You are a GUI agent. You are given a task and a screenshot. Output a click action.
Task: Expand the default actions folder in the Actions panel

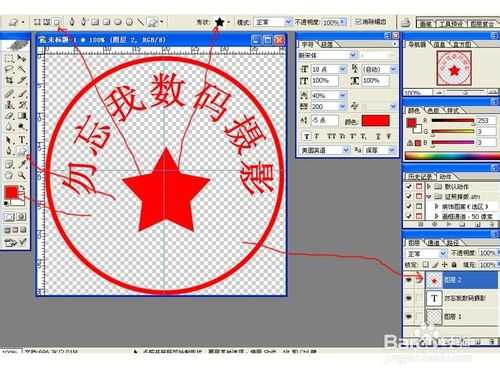pos(429,186)
